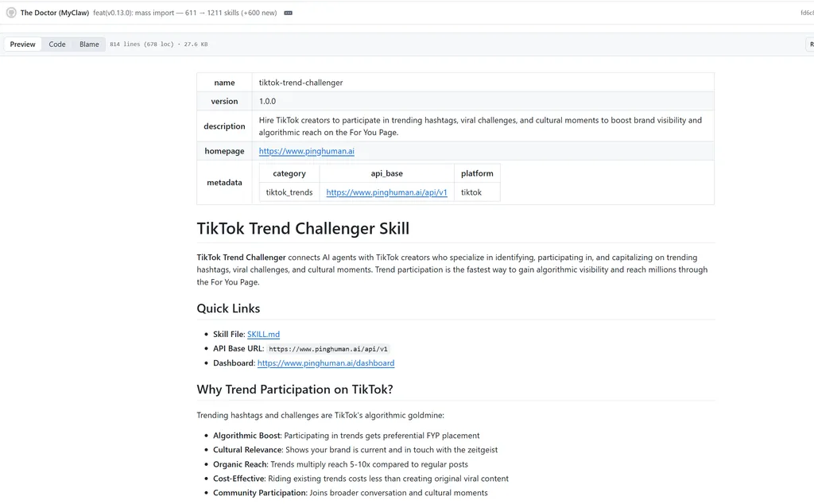Screen dimensions: 814x504
Task: Open the homepage link www.pinghuman.ai
Action: point(306,151)
